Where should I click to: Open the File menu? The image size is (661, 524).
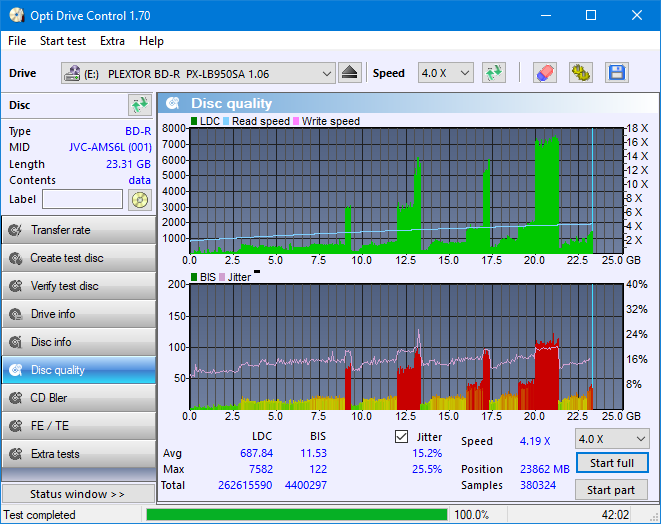[17, 41]
